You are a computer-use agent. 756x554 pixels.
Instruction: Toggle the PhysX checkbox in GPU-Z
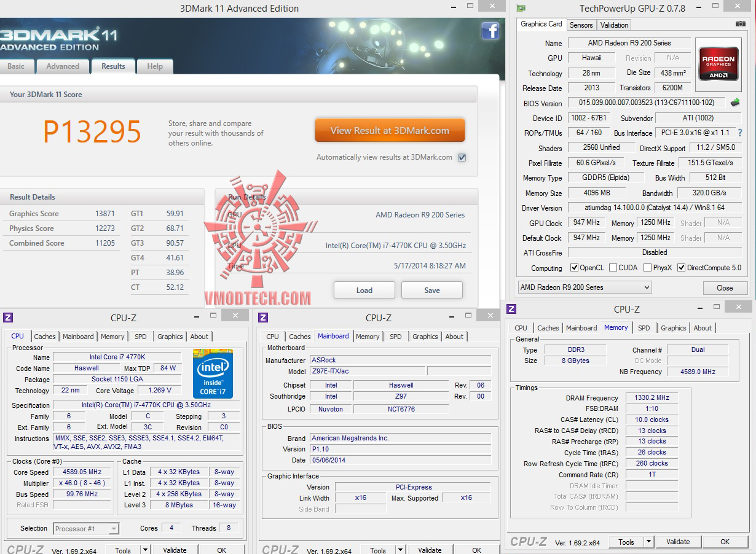[x=647, y=268]
